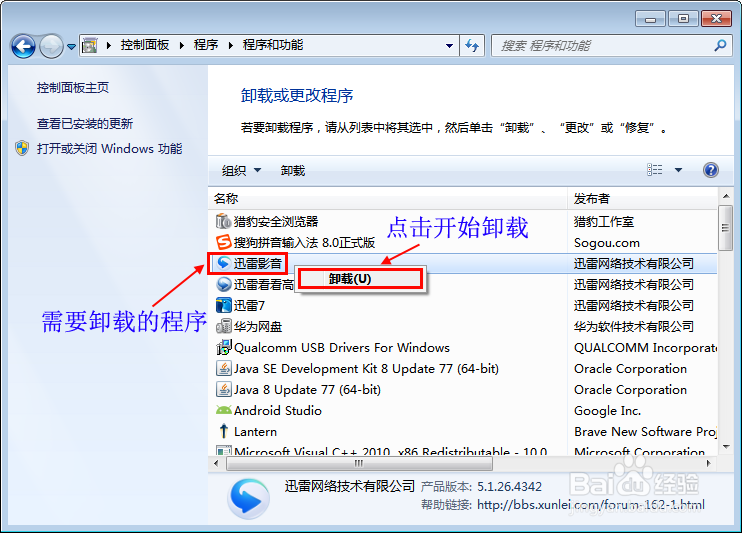Image resolution: width=742 pixels, height=533 pixels.
Task: Click publisher Google Inc.
Action: [608, 411]
